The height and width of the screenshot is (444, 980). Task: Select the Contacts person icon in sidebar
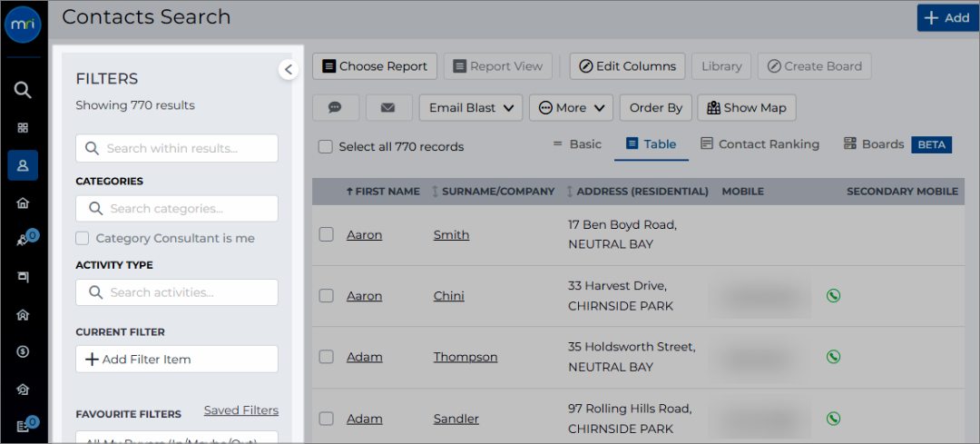(23, 165)
